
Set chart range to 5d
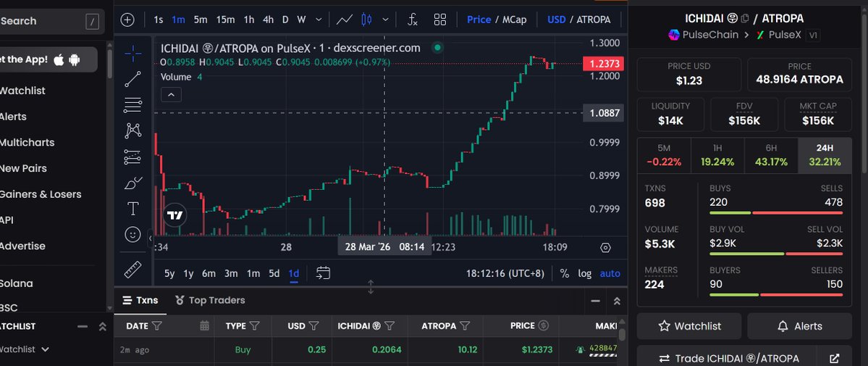(x=274, y=273)
